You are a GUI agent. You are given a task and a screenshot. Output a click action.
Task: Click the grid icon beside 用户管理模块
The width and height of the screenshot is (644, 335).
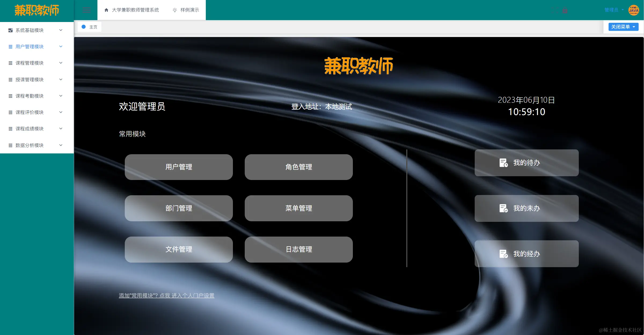click(x=10, y=46)
